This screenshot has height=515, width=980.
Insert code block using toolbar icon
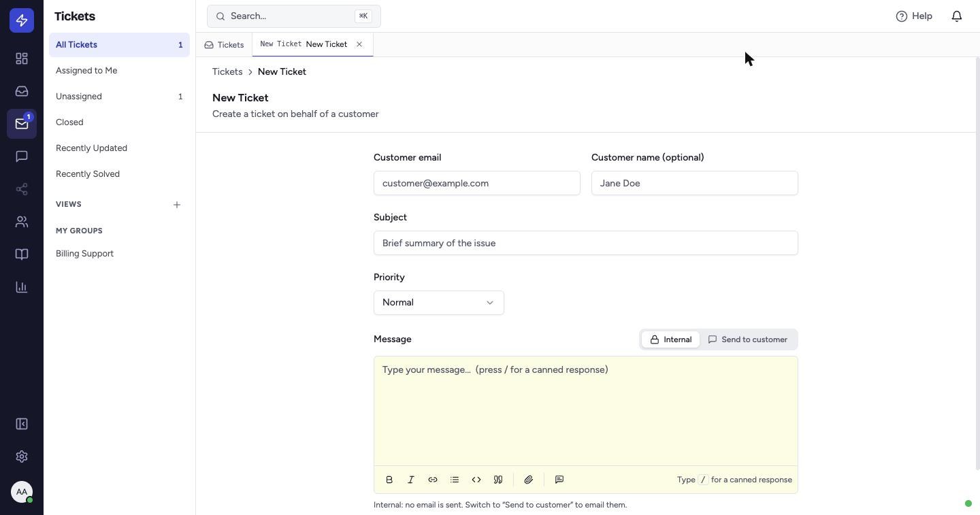(x=476, y=480)
